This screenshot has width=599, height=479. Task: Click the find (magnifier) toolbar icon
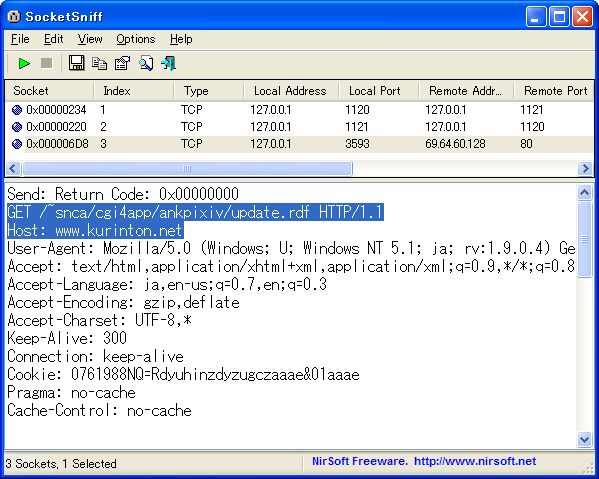point(146,63)
